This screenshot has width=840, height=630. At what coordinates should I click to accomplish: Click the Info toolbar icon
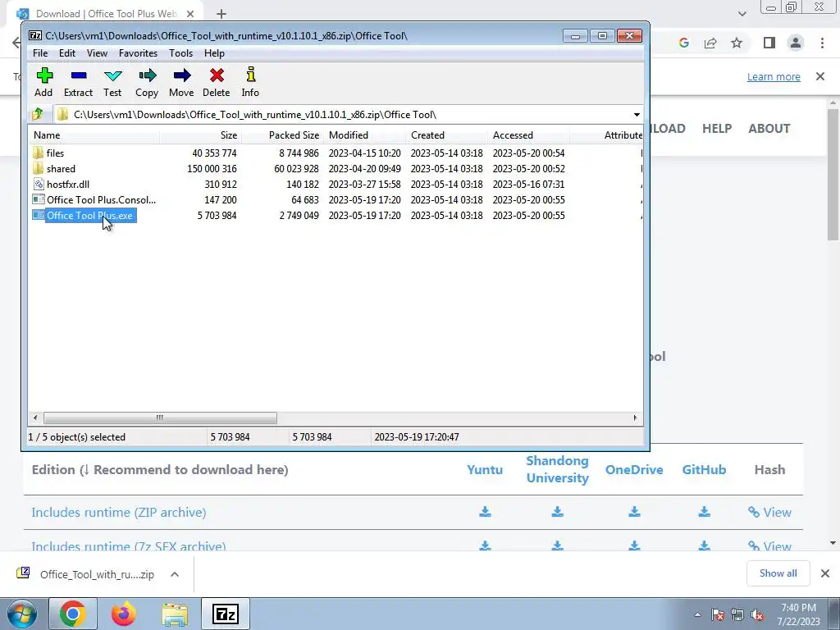click(250, 75)
